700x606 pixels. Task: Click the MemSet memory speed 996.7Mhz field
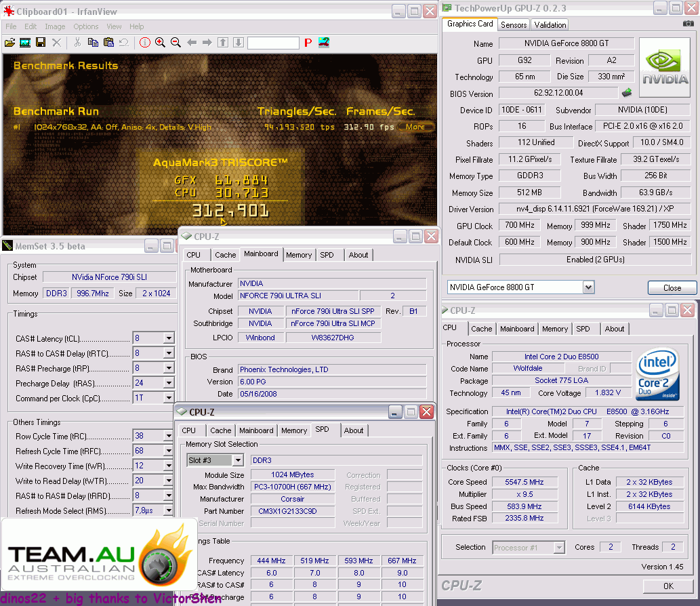pos(93,293)
